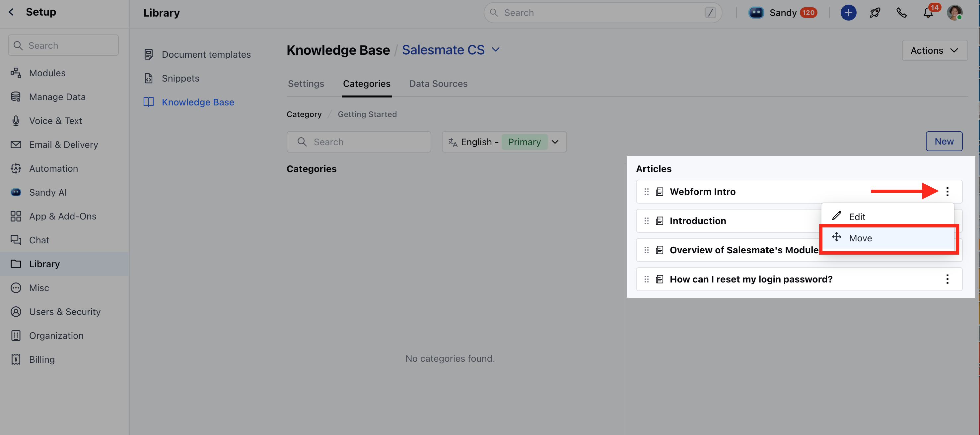980x435 pixels.
Task: Click the back arrow beside Setup
Action: [11, 12]
